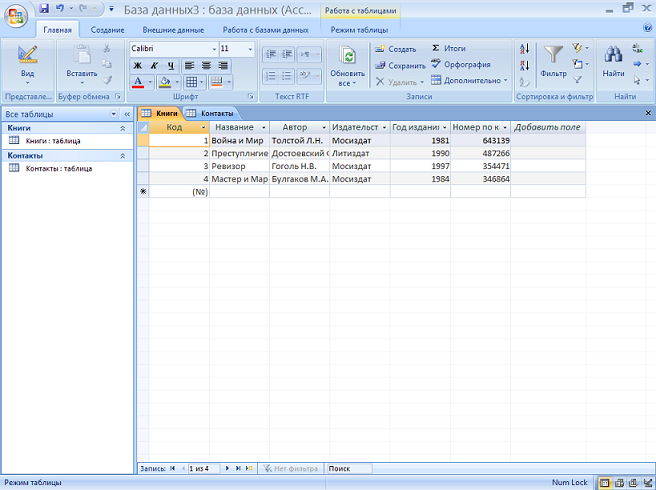
Task: Run Орфография spell check
Action: point(460,64)
